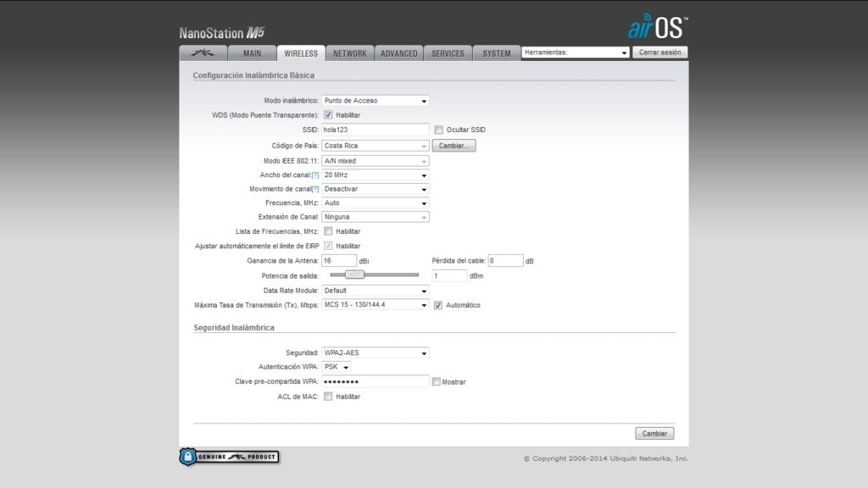Open Extensión de Canal dropdown

[x=375, y=217]
